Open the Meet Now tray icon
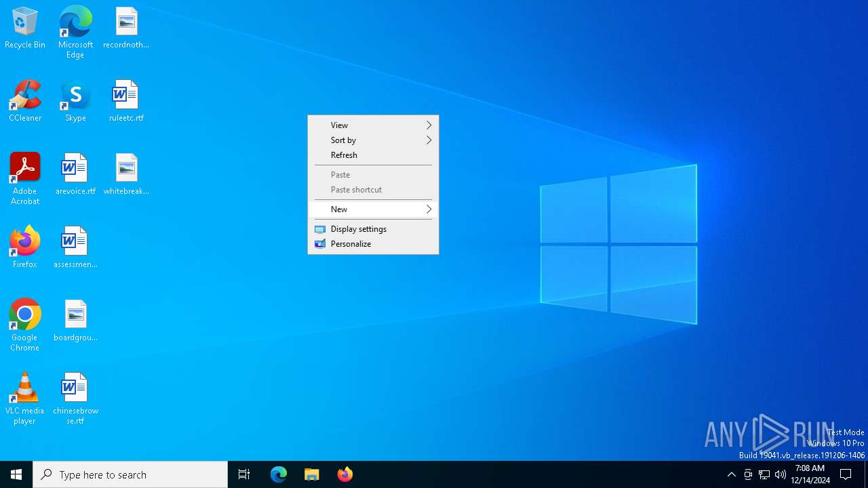Screen dimensions: 868x488 pyautogui.click(x=748, y=474)
